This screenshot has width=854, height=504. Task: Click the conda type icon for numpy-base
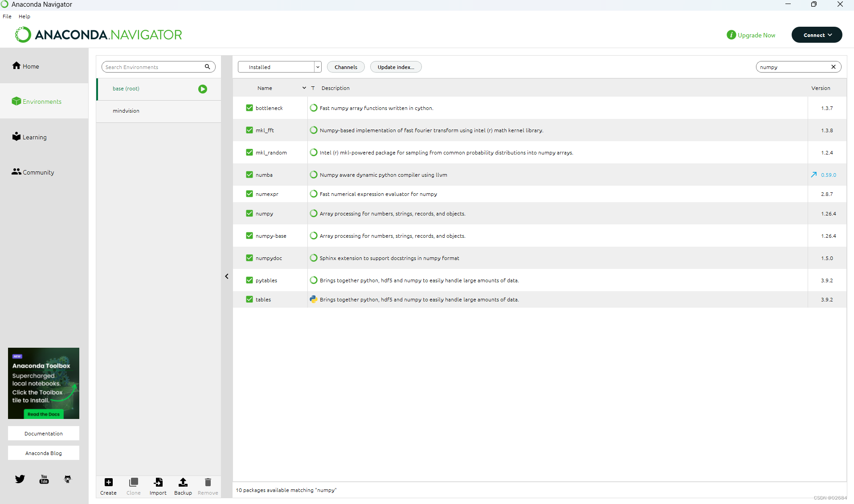tap(314, 236)
